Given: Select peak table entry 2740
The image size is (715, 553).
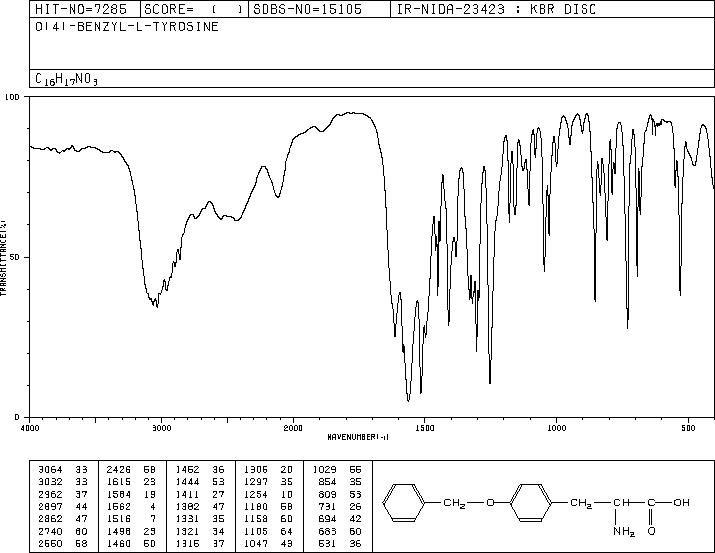Looking at the screenshot, I should [50, 531].
